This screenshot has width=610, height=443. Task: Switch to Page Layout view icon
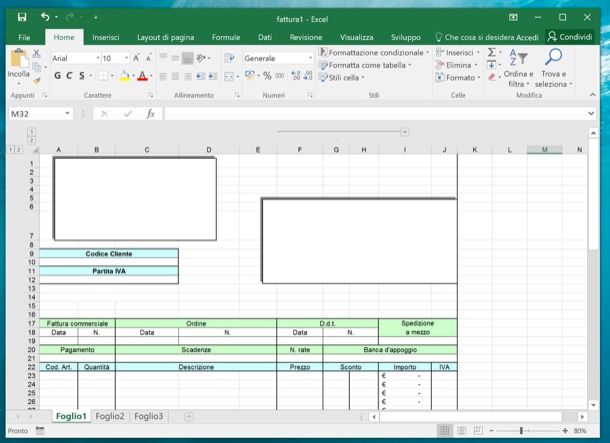461,431
